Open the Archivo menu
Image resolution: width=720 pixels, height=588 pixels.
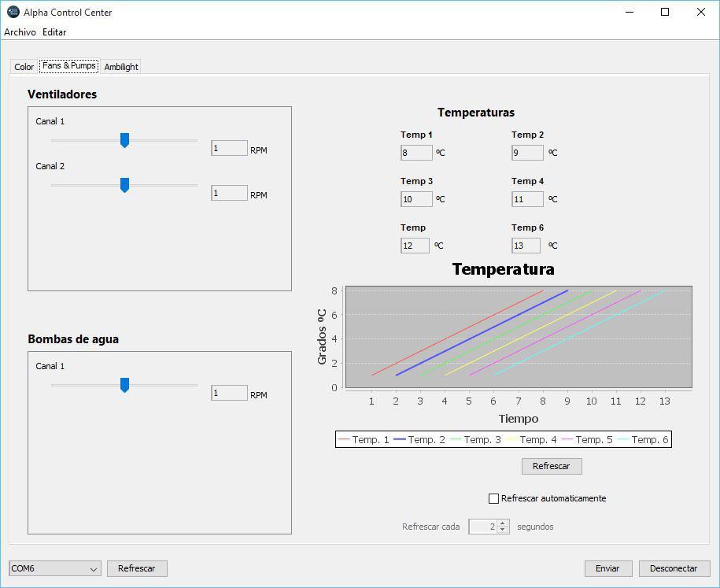coord(20,32)
